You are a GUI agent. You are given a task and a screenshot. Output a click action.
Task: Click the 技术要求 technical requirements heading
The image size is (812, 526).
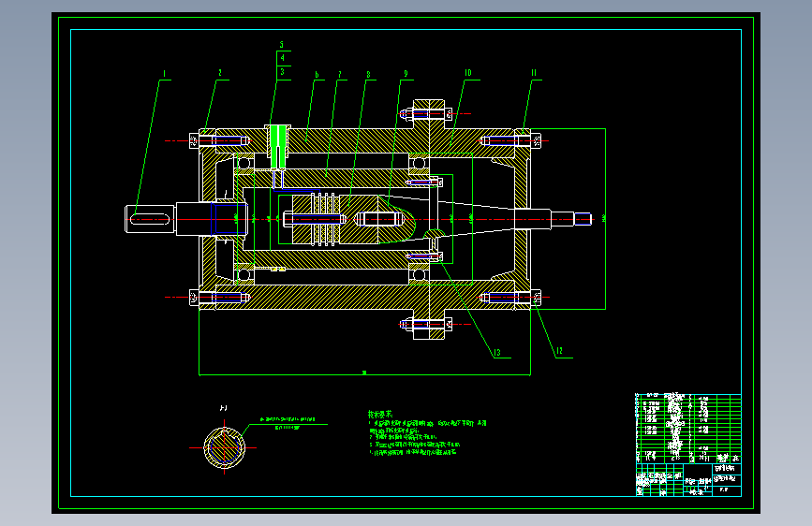(x=380, y=415)
